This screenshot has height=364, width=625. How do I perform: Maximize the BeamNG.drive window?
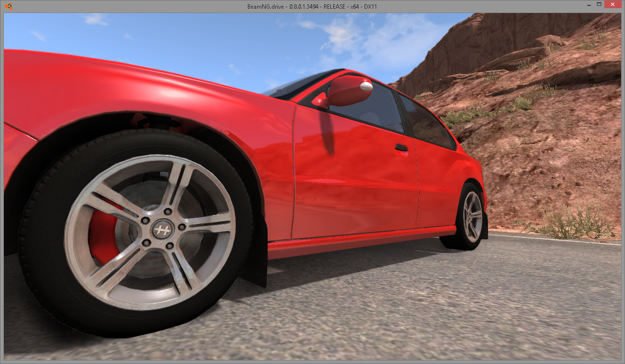599,5
